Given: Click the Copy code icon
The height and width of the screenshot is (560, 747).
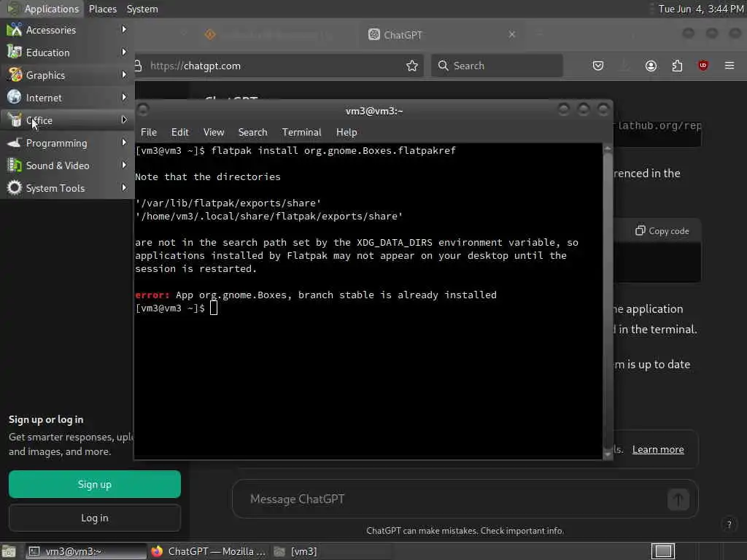Looking at the screenshot, I should (640, 230).
